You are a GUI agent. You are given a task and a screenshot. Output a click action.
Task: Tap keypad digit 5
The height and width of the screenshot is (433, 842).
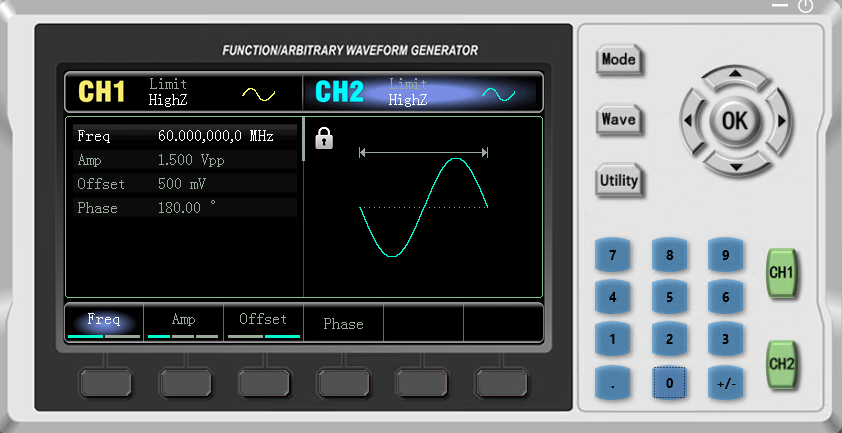click(x=669, y=297)
